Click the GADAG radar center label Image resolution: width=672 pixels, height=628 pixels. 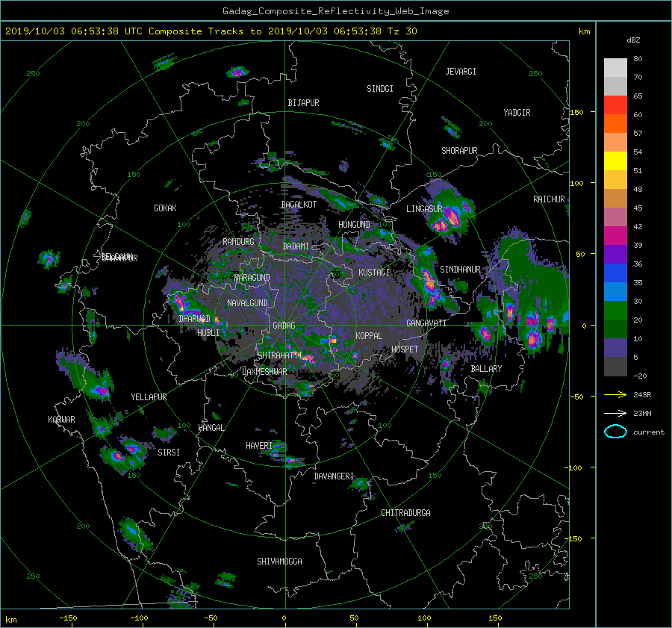pyautogui.click(x=284, y=326)
